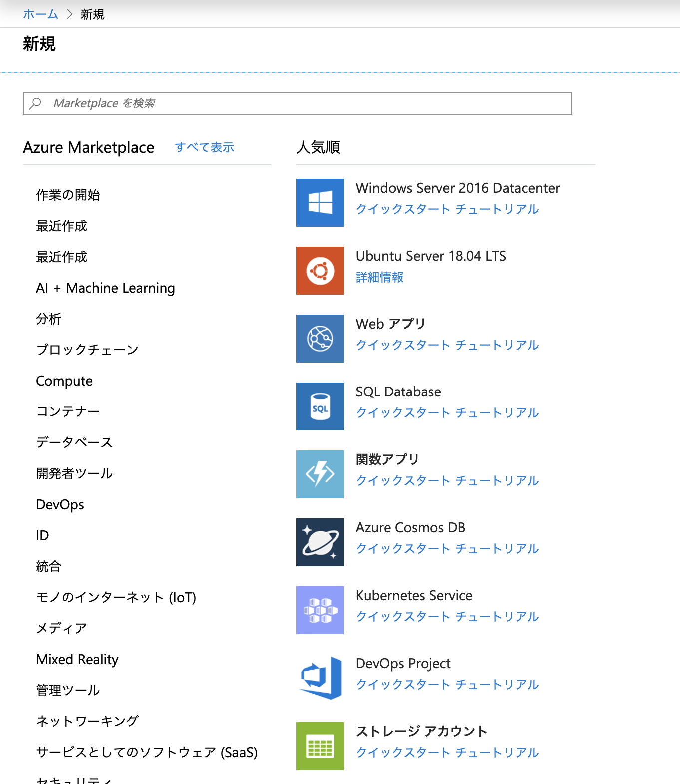Click the Ubuntu Server 18.04 LTS title
680x784 pixels.
coord(431,256)
